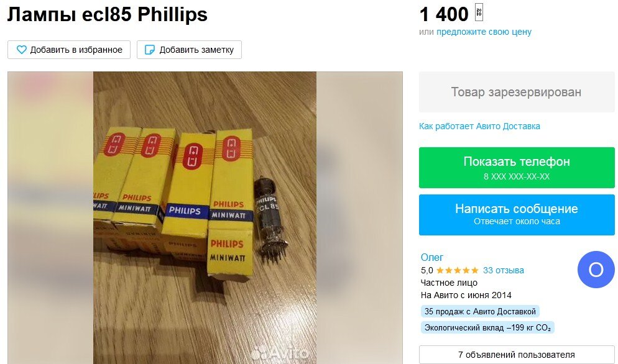Click the note sticker icon
The image size is (618, 364).
[x=150, y=50]
